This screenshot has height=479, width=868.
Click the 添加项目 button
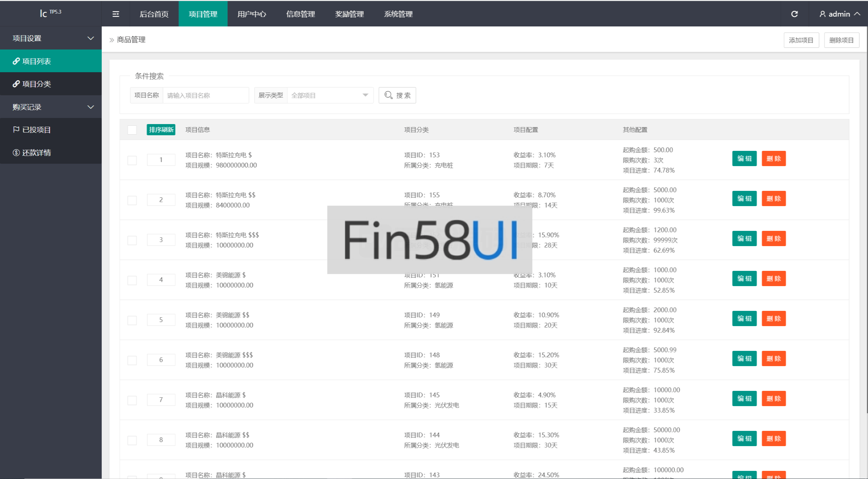point(801,40)
